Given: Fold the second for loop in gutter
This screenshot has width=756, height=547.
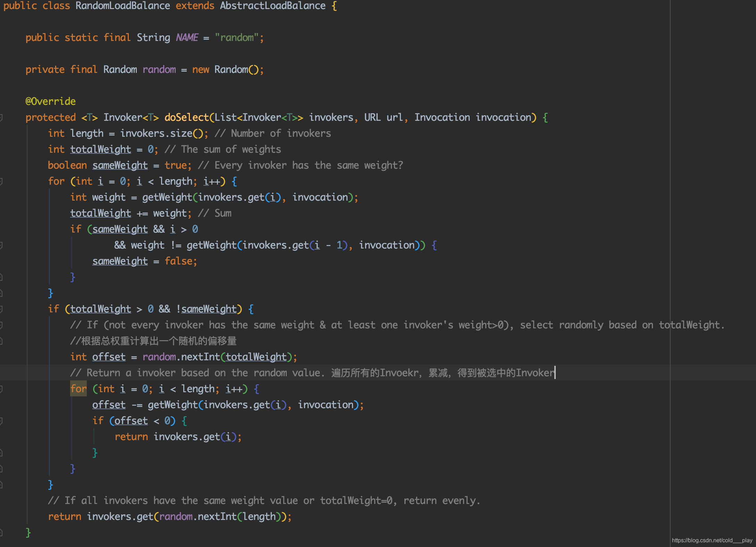Looking at the screenshot, I should point(1,389).
